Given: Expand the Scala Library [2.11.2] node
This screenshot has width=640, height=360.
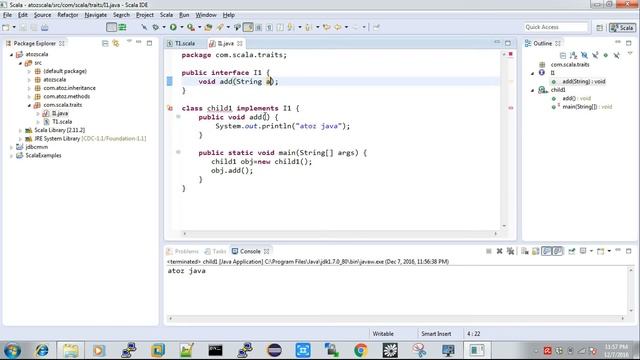Looking at the screenshot, I should 20,130.
